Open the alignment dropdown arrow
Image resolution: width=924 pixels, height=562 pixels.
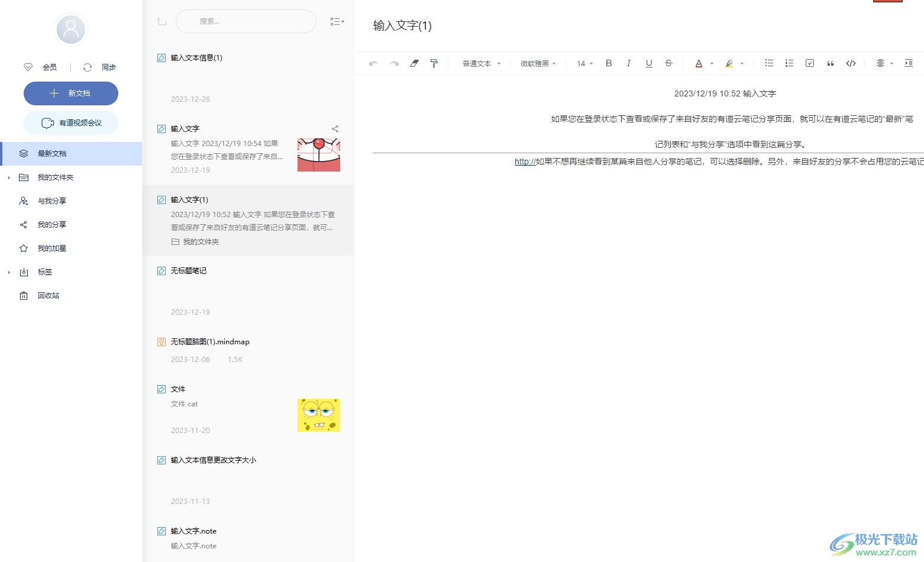click(x=891, y=63)
